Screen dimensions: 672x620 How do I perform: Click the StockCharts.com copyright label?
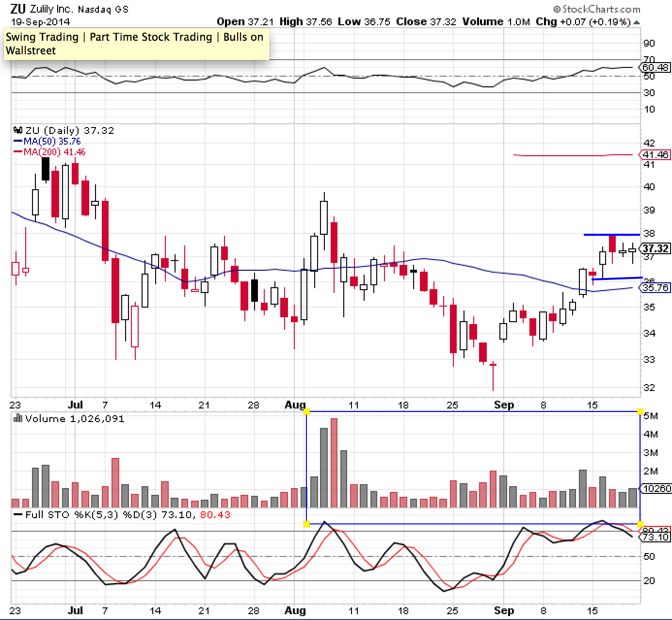pyautogui.click(x=597, y=9)
